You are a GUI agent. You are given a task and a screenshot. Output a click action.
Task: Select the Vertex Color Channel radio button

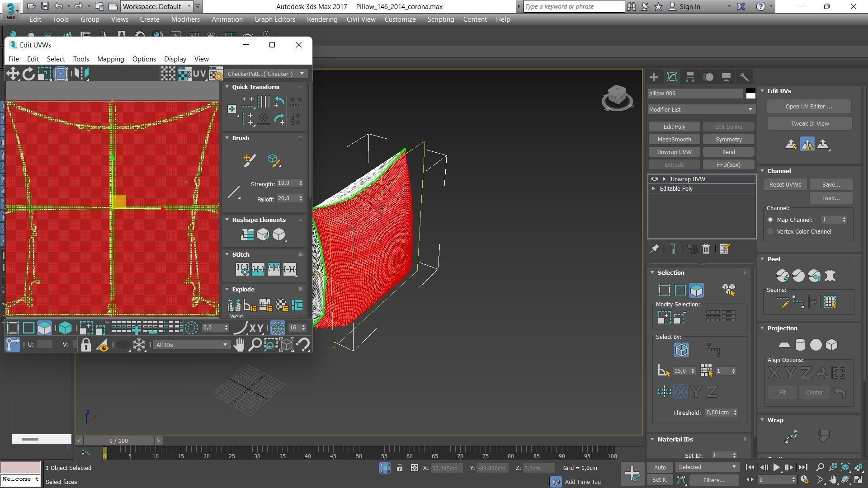coord(770,232)
